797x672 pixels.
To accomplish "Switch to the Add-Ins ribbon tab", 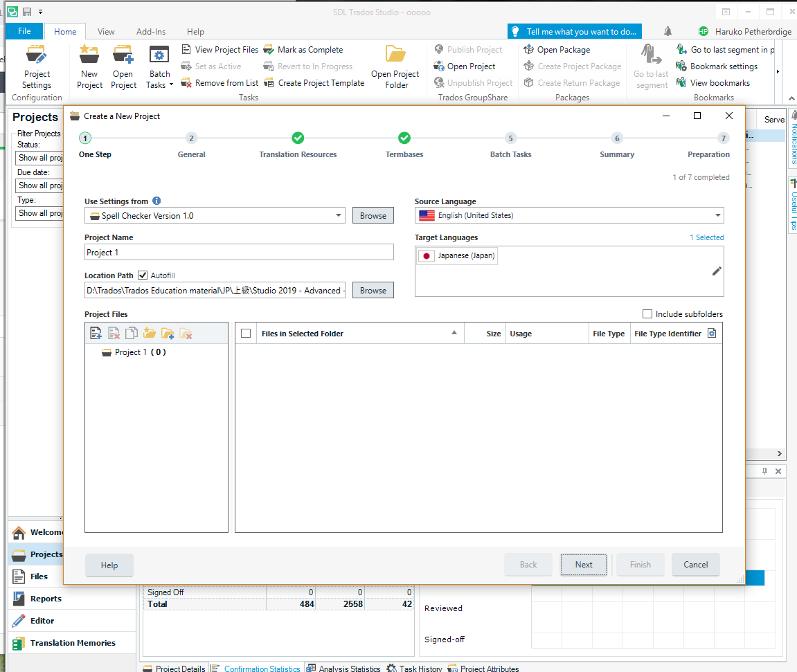I will click(151, 32).
